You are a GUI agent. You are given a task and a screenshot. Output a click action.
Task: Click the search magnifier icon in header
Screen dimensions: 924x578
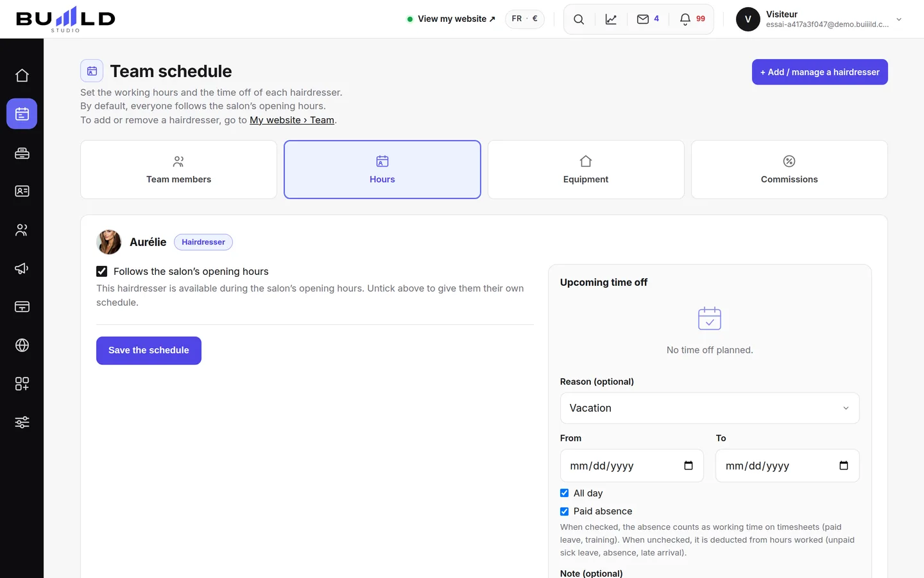click(x=579, y=19)
